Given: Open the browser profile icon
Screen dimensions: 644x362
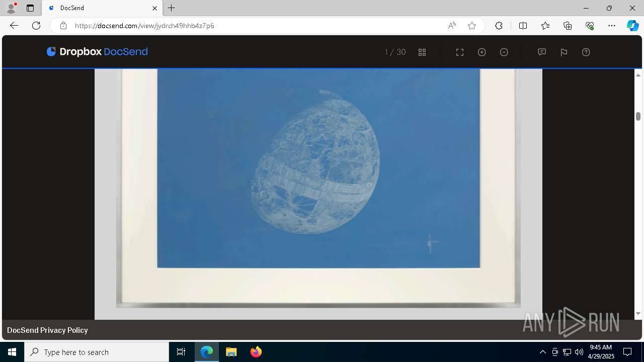Looking at the screenshot, I should coord(11,8).
